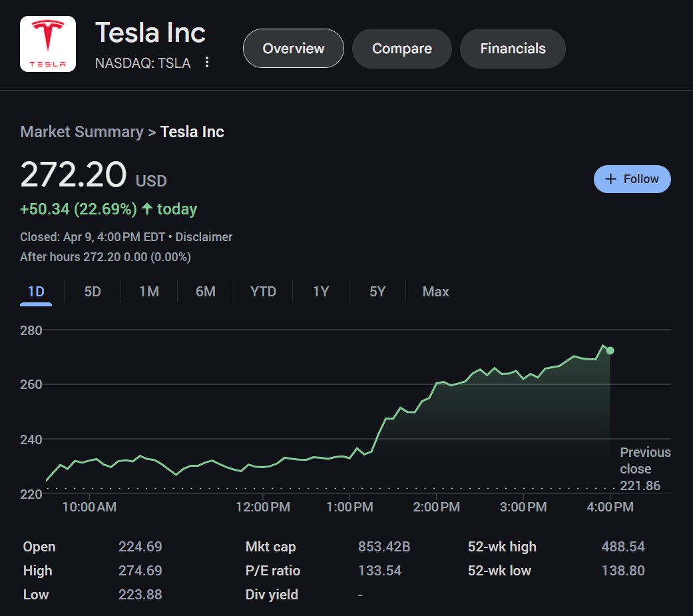
Task: Click the High value 274.69
Action: point(140,571)
